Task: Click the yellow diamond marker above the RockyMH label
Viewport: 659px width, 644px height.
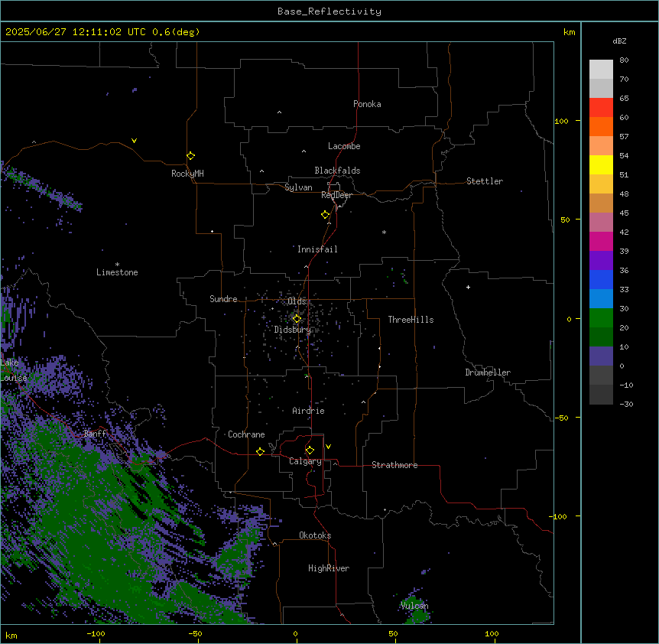Action: [191, 156]
